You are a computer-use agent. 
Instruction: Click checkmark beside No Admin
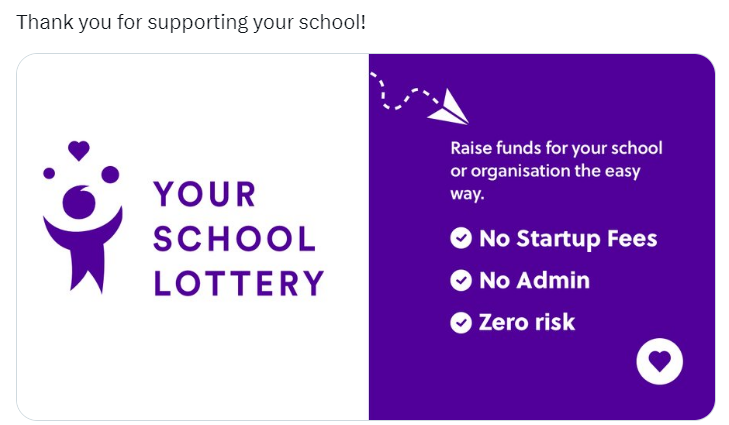pyautogui.click(x=461, y=280)
